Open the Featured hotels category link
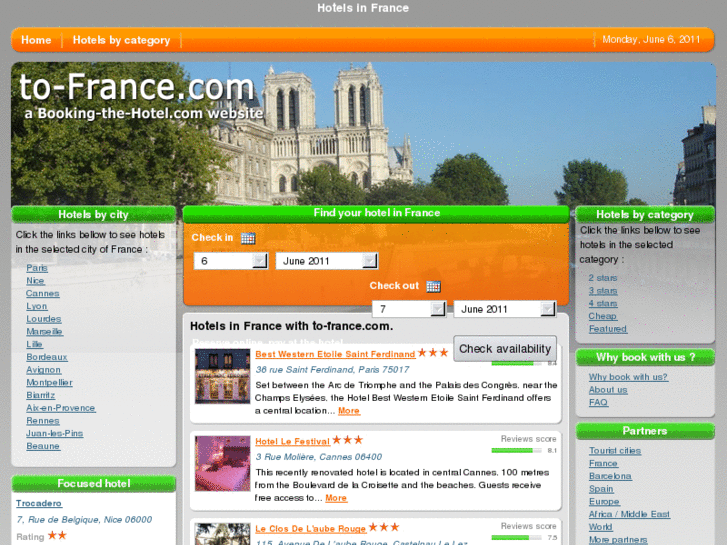This screenshot has width=727, height=545. click(608, 329)
